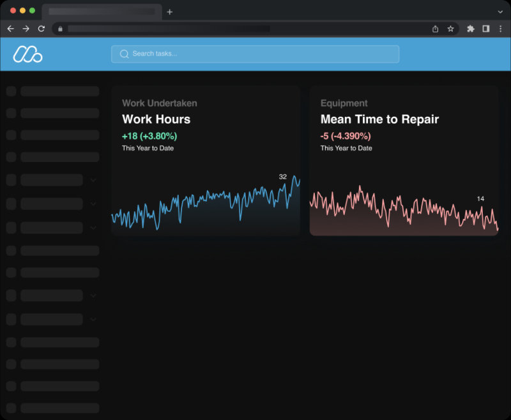Click the magnifier icon in search box
This screenshot has height=420, width=511.
click(x=124, y=54)
